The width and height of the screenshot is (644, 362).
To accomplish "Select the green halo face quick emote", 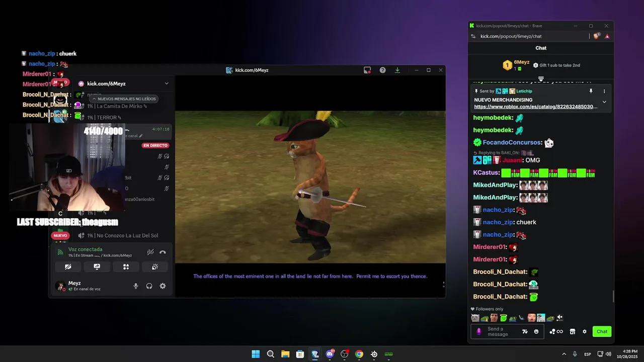I will click(503, 318).
